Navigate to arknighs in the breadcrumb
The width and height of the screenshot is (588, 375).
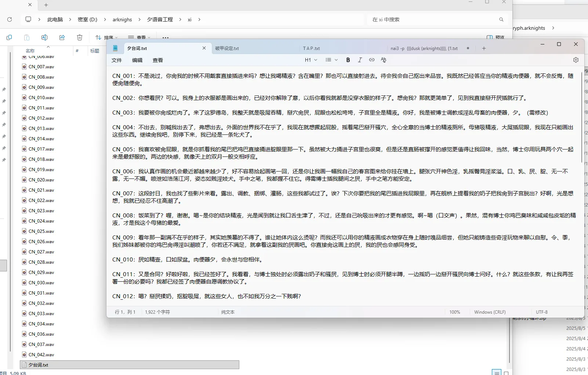coord(122,19)
